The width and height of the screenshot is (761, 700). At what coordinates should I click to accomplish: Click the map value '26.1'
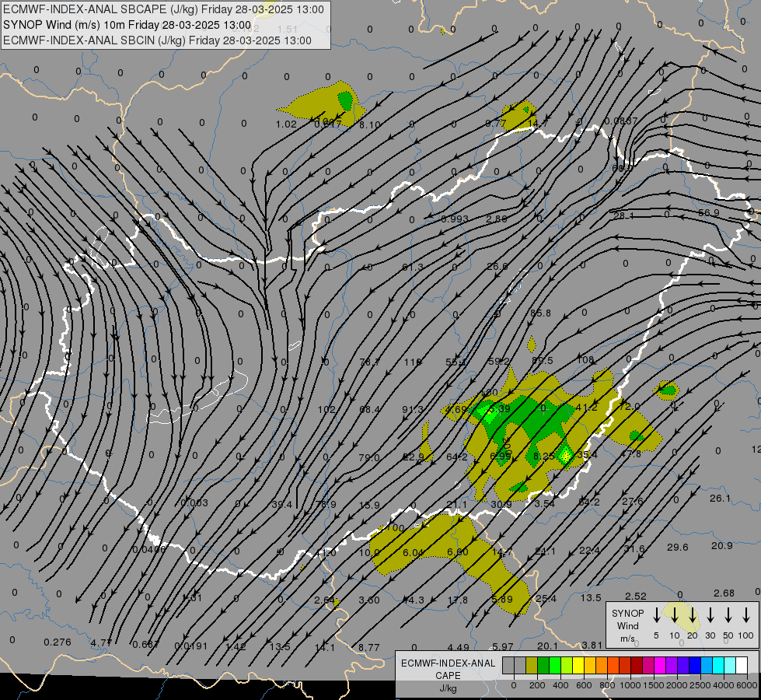(x=720, y=499)
